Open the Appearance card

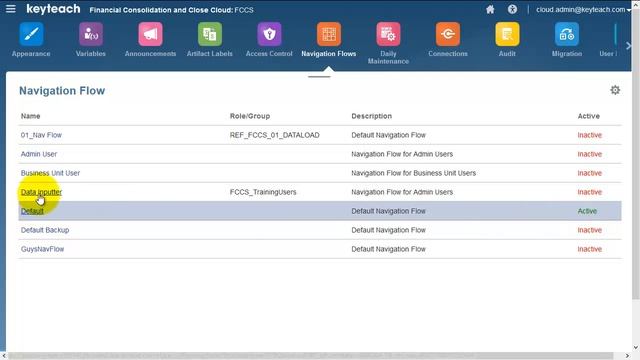(31, 40)
